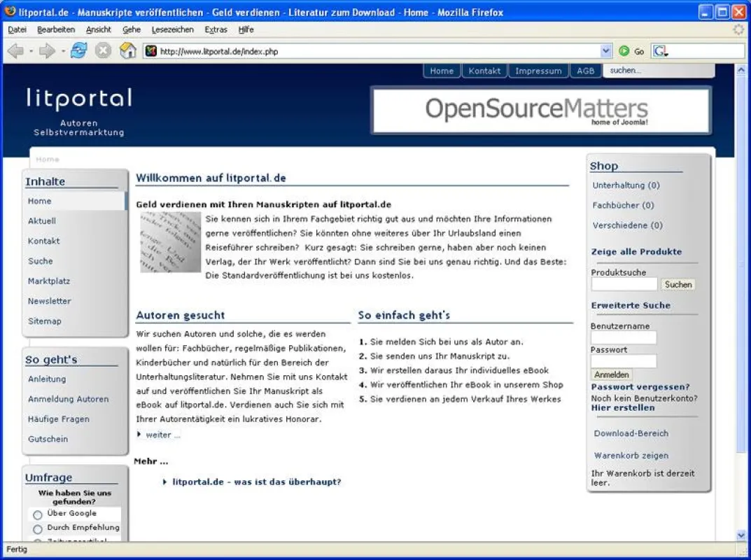The image size is (751, 560).
Task: Click the suchen... site search field
Action: pyautogui.click(x=659, y=71)
